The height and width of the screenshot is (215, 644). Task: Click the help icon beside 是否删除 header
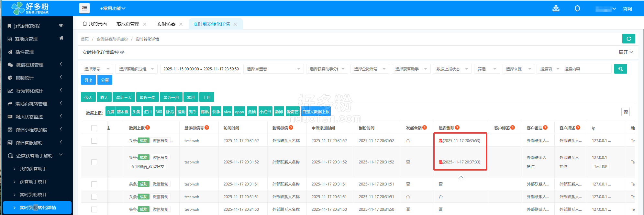pyautogui.click(x=457, y=128)
